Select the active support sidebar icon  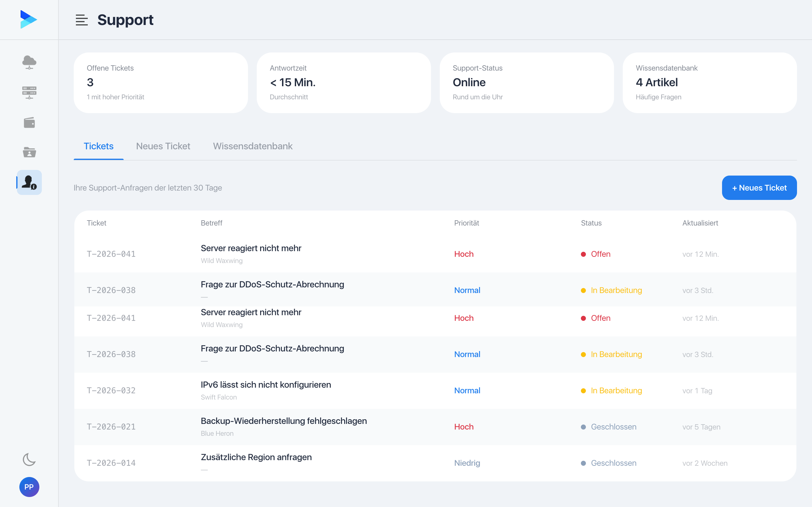click(x=29, y=182)
